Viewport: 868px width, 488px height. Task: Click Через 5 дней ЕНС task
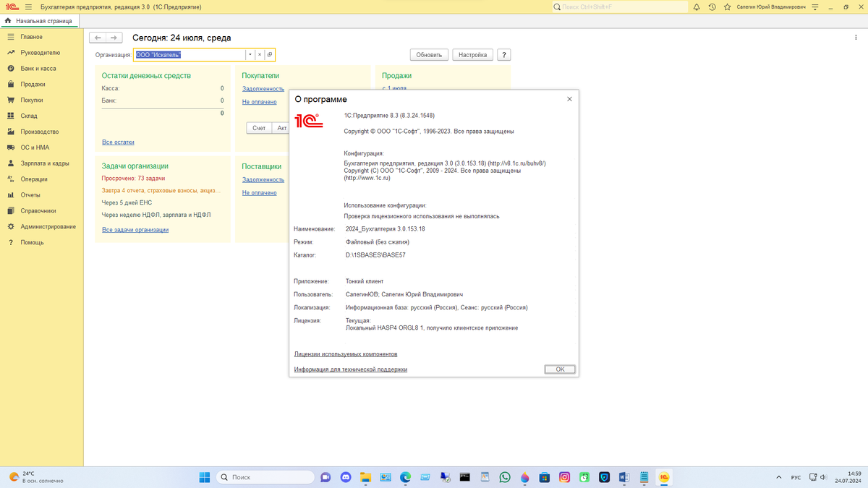click(x=127, y=203)
